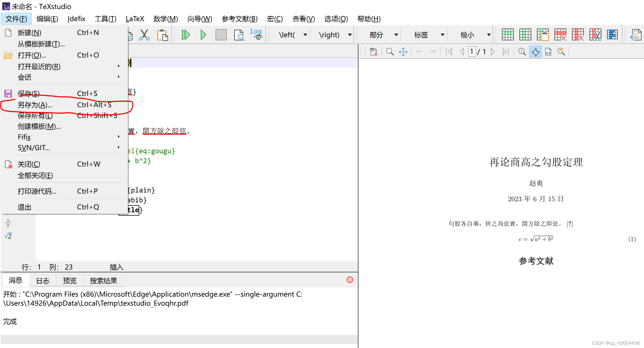Click the Remove Table Row icon

pyautogui.click(x=560, y=35)
